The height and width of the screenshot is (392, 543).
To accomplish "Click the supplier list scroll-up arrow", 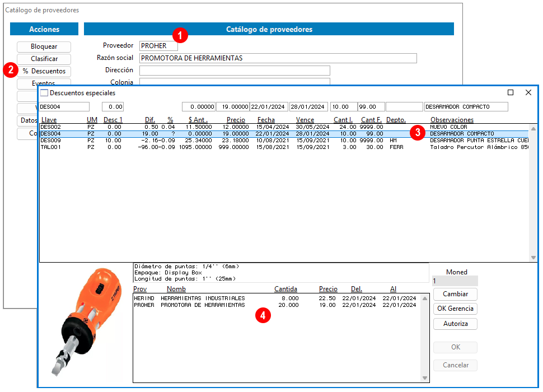I will [424, 298].
